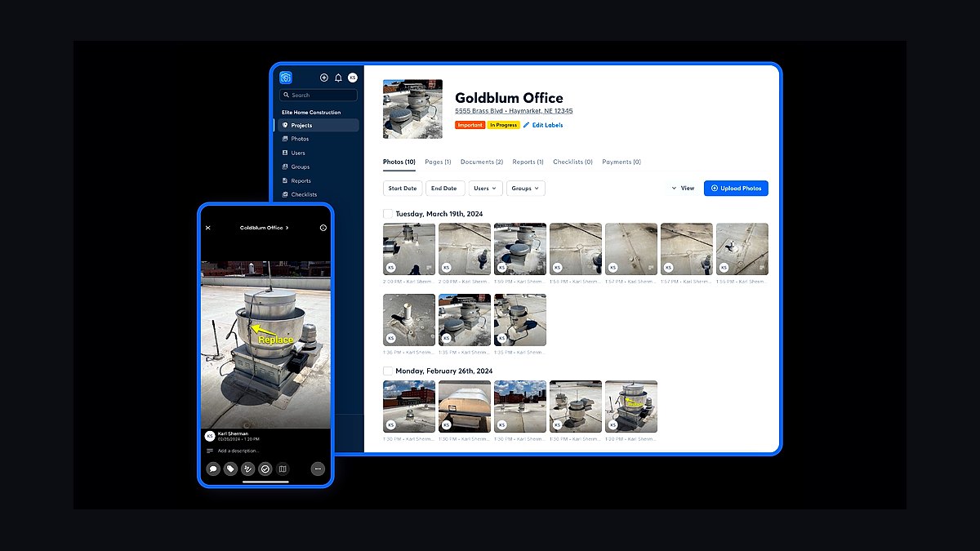The height and width of the screenshot is (551, 980).
Task: Select all photos from Tuesday, March 19th
Action: pyautogui.click(x=388, y=214)
